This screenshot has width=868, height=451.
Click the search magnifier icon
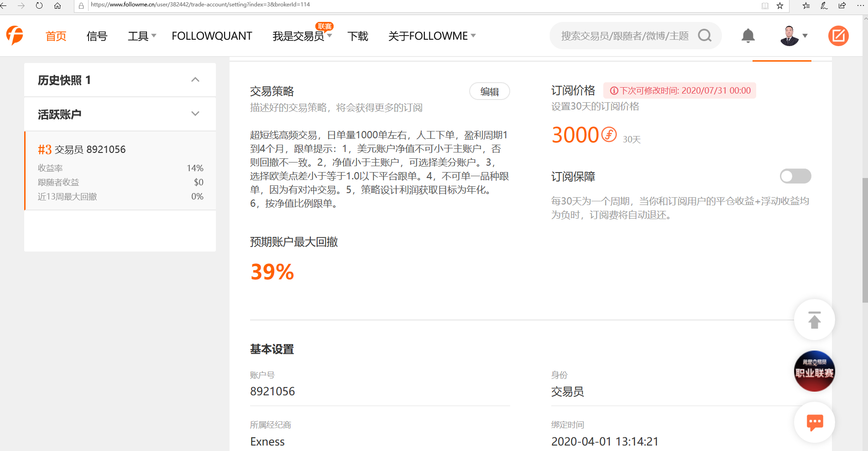click(x=705, y=36)
